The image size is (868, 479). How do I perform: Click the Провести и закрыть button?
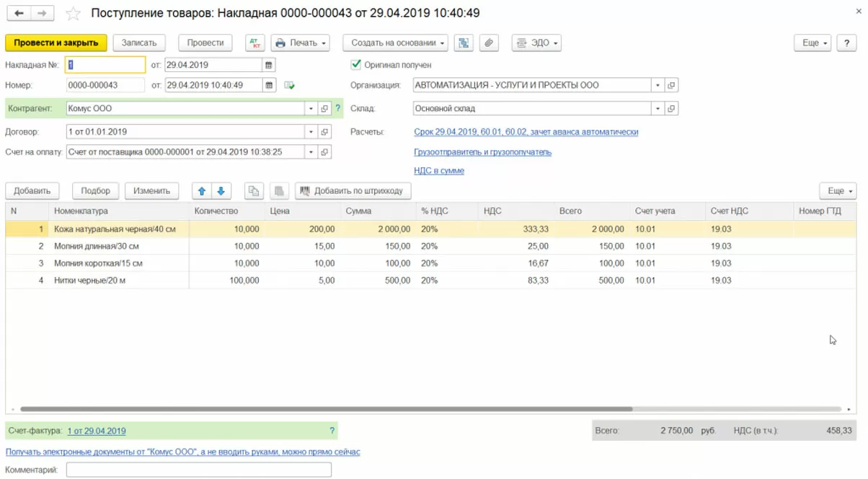pos(56,43)
